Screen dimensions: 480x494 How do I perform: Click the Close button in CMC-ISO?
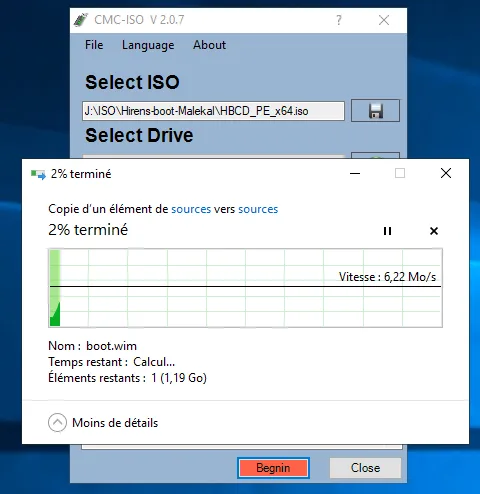click(x=365, y=468)
